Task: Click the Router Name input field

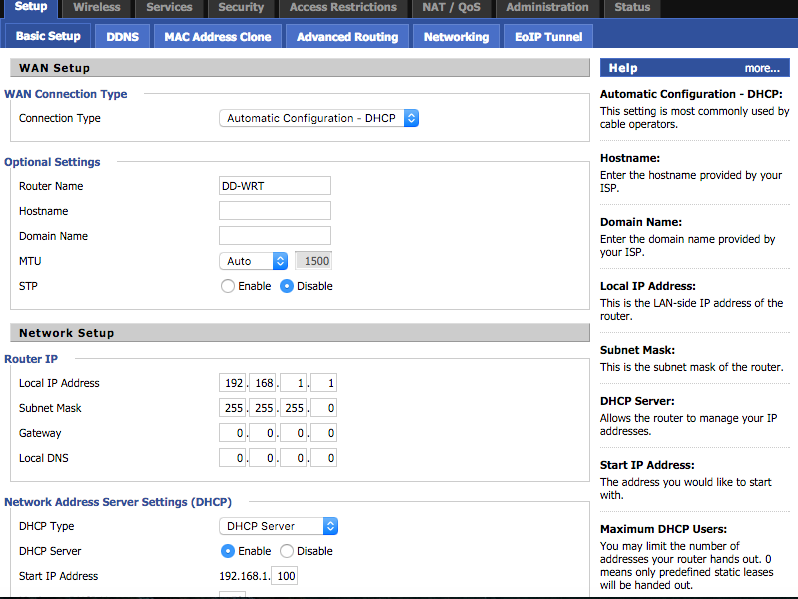Action: (275, 186)
